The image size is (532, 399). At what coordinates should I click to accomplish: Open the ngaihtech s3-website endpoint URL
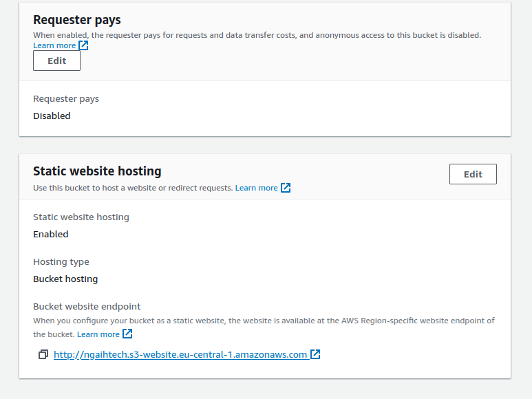[x=180, y=354]
